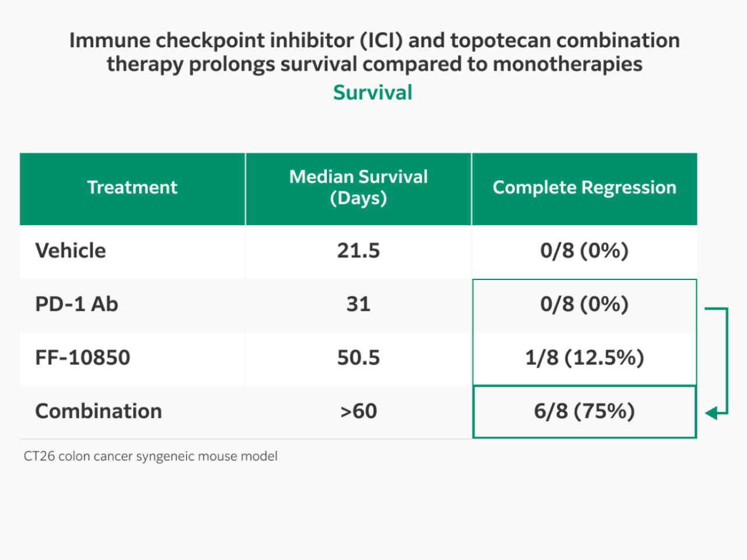Click the Combination median survival value >60
This screenshot has height=560, width=747.
click(358, 411)
